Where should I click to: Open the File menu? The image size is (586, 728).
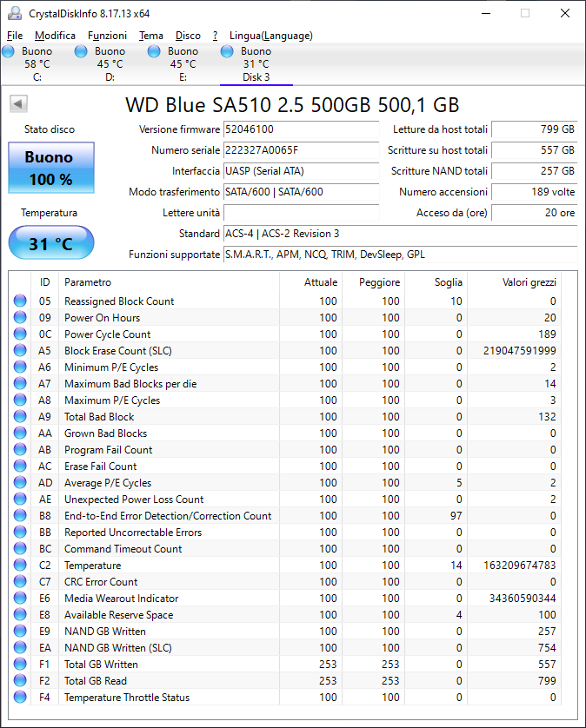pyautogui.click(x=15, y=36)
